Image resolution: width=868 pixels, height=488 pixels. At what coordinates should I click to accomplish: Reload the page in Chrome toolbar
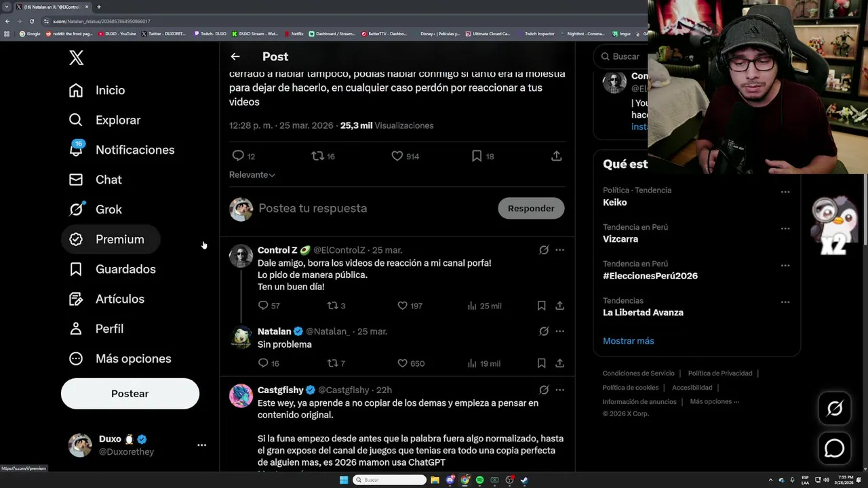(31, 21)
